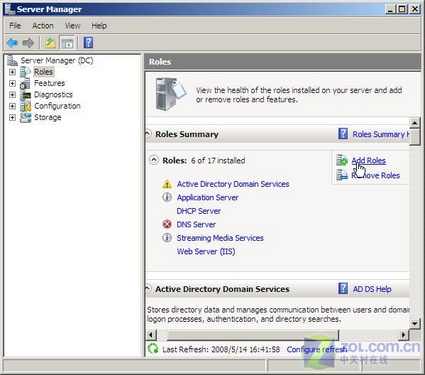Image resolution: width=425 pixels, height=375 pixels.
Task: Open the Active Directory Domain Services role link
Action: (233, 184)
